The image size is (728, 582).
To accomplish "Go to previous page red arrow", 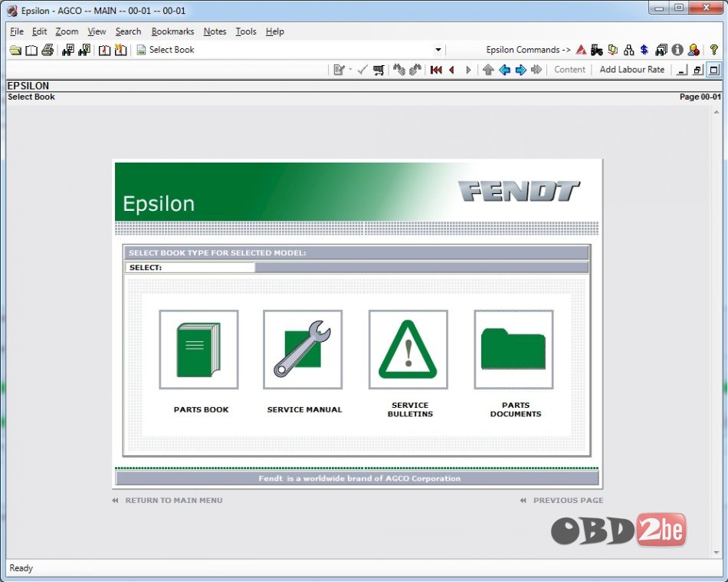I will pos(452,70).
